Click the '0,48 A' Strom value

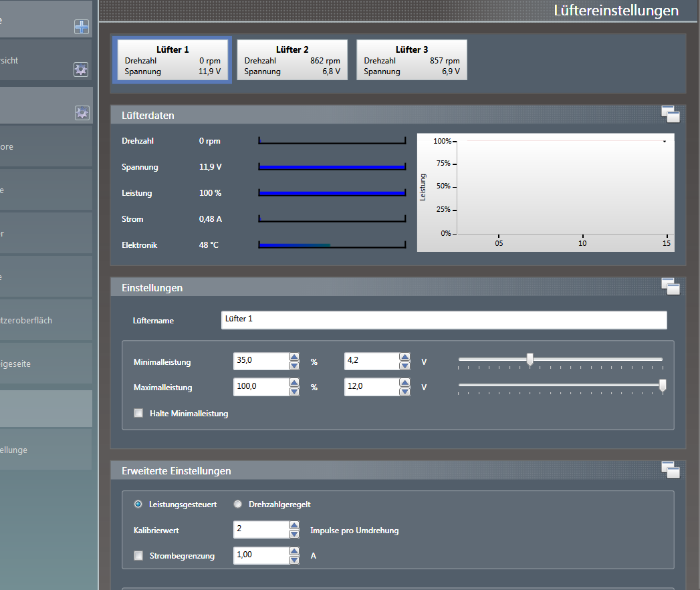(x=211, y=219)
